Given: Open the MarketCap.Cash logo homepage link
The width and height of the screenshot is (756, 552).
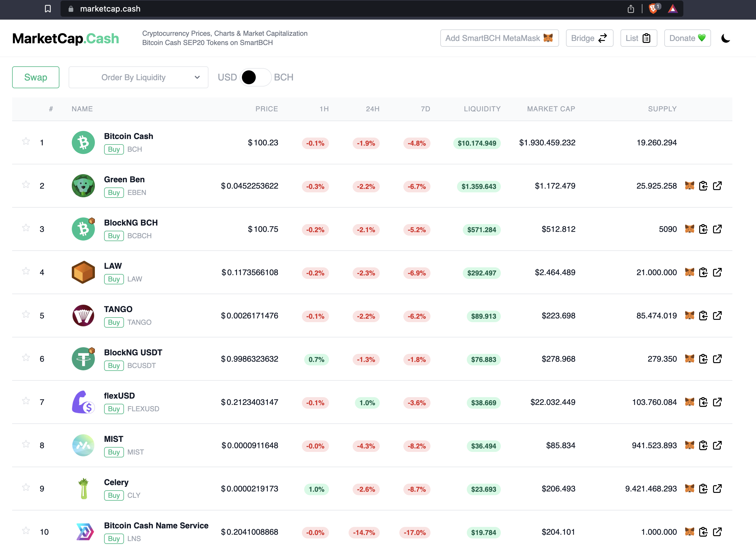Looking at the screenshot, I should click(65, 38).
